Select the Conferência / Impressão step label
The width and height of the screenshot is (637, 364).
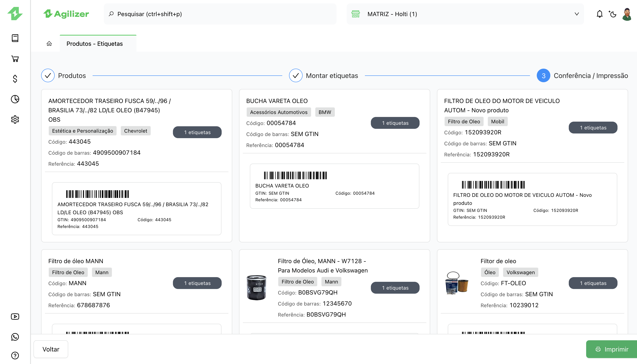[591, 75]
